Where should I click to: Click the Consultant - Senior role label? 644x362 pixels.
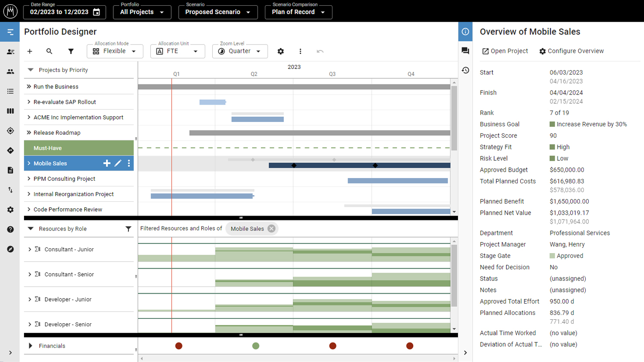[x=69, y=274]
